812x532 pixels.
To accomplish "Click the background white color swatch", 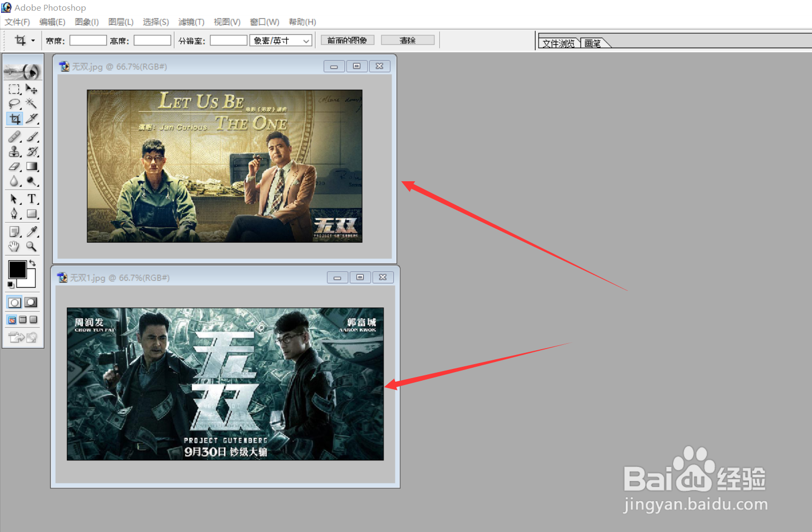I will (30, 282).
